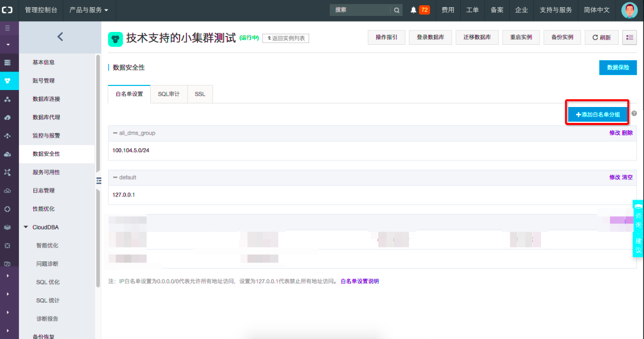
Task: Open the 备案 menu
Action: pos(497,10)
